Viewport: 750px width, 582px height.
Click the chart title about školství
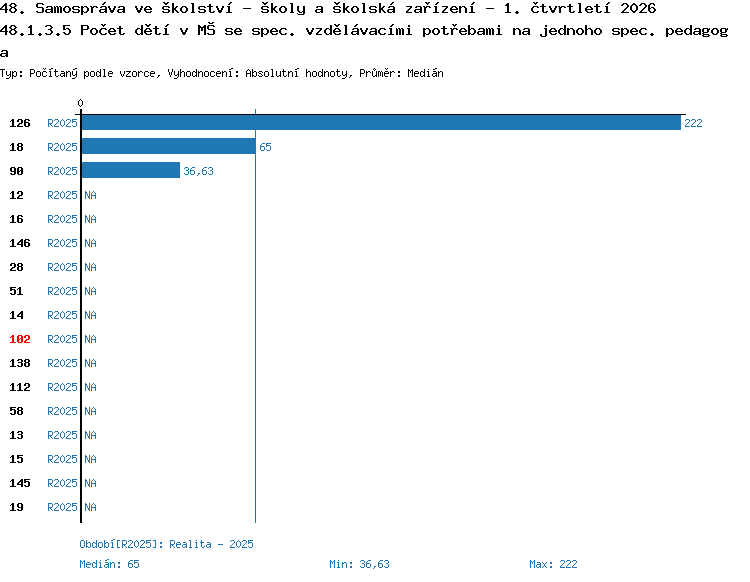pos(328,8)
